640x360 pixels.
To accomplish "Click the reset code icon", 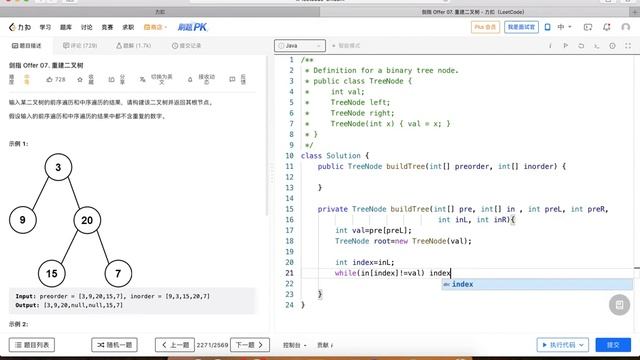I will (x=581, y=46).
